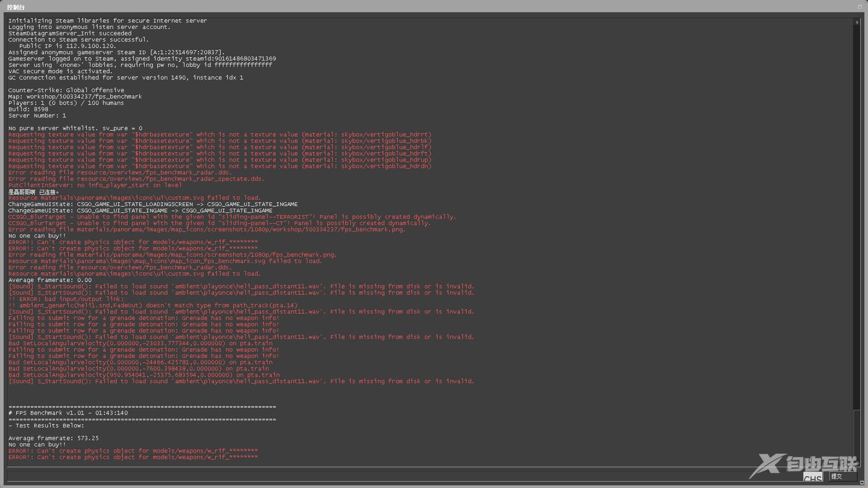Click the console window's top-right corner button
Viewport: 868px width, 488px height.
(x=860, y=7)
